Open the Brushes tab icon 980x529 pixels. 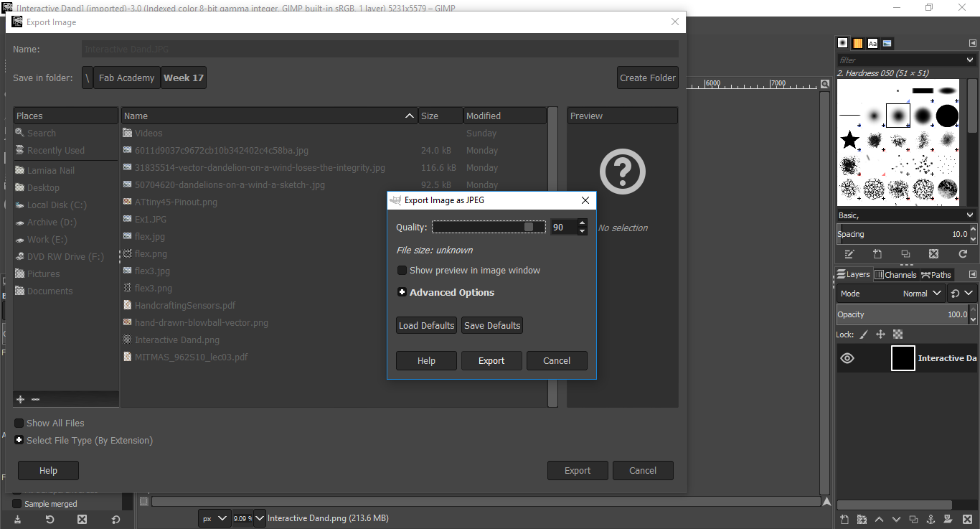point(843,43)
